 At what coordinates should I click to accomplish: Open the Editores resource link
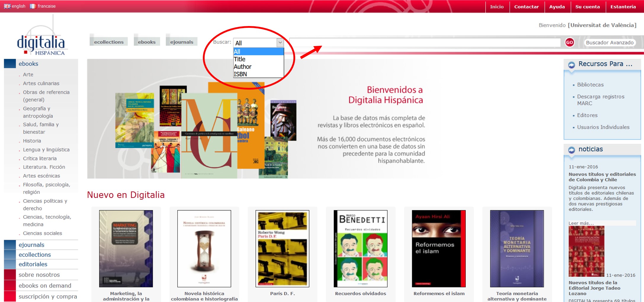pyautogui.click(x=587, y=115)
